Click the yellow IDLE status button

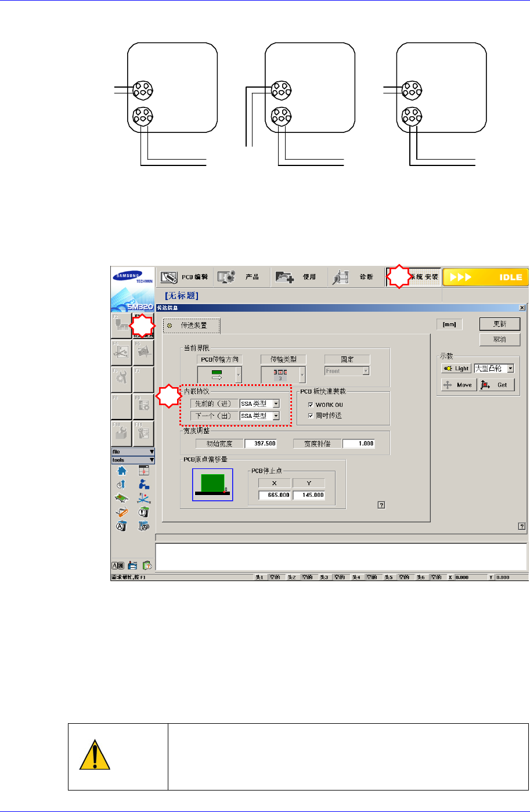[486, 277]
